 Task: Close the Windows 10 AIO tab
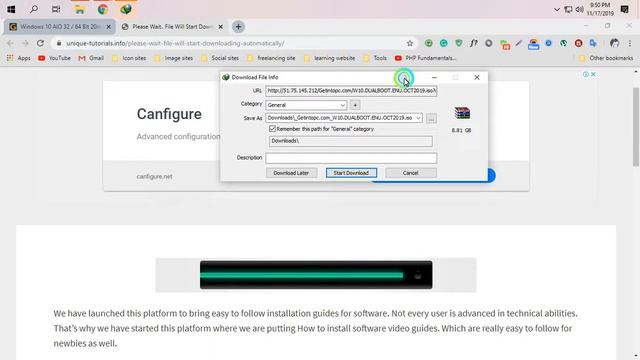(109, 27)
